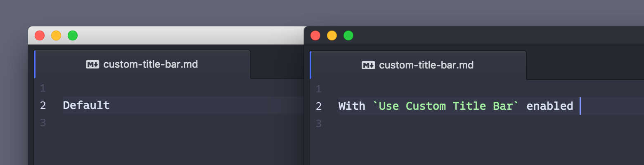Click line number 1 in the left editor

pyautogui.click(x=43, y=88)
